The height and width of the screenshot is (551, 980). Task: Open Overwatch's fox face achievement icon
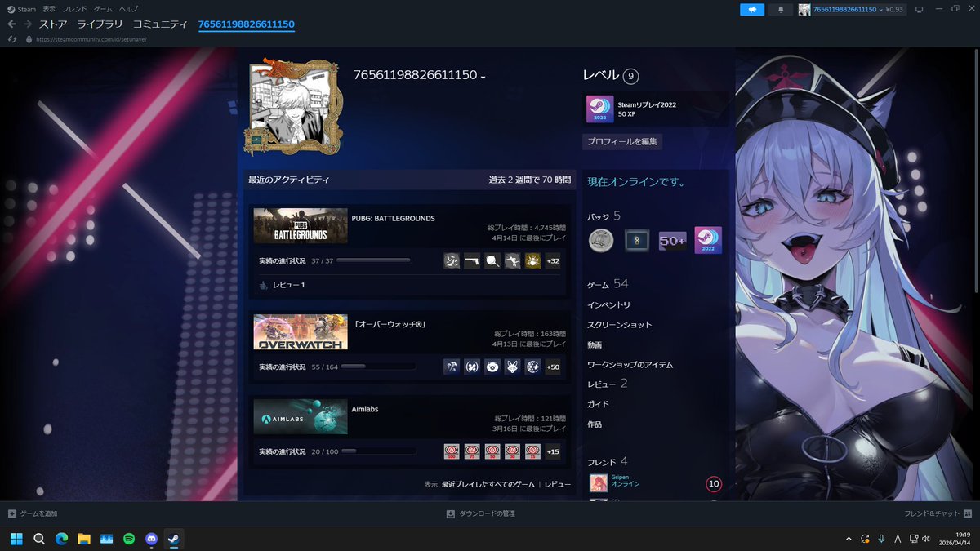(x=513, y=367)
